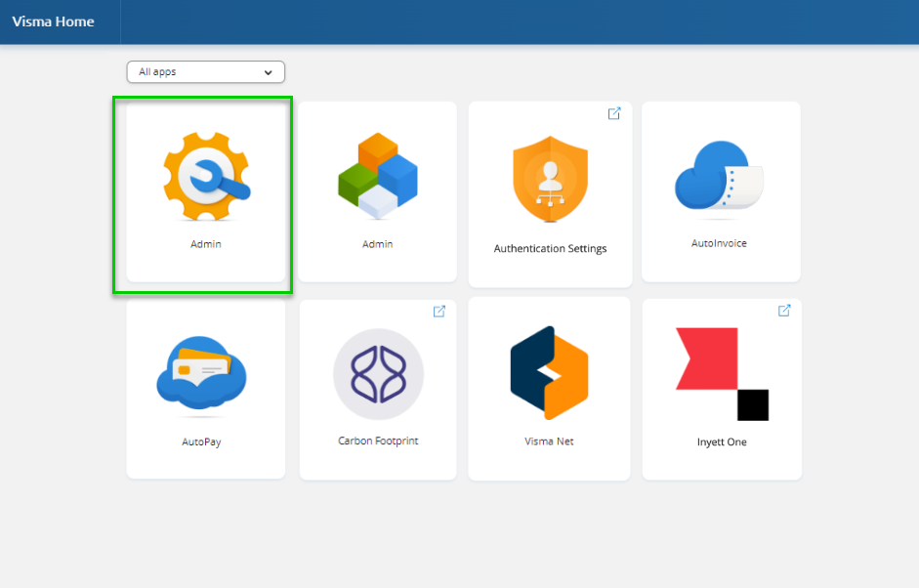
Task: Go to Visma Home header link
Action: pos(54,21)
